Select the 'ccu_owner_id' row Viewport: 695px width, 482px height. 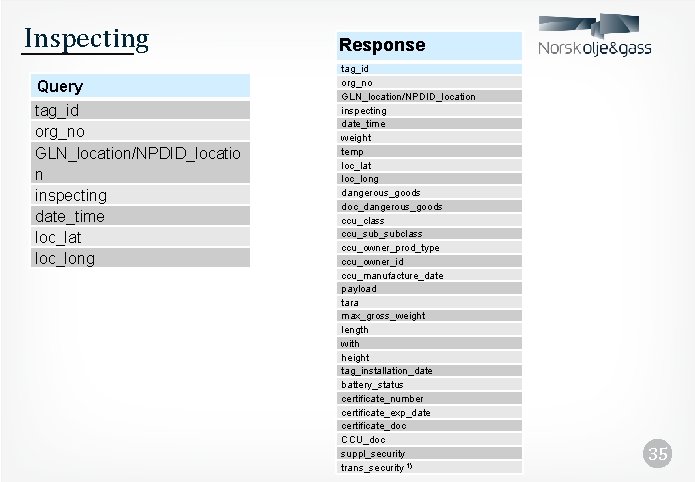click(x=429, y=261)
